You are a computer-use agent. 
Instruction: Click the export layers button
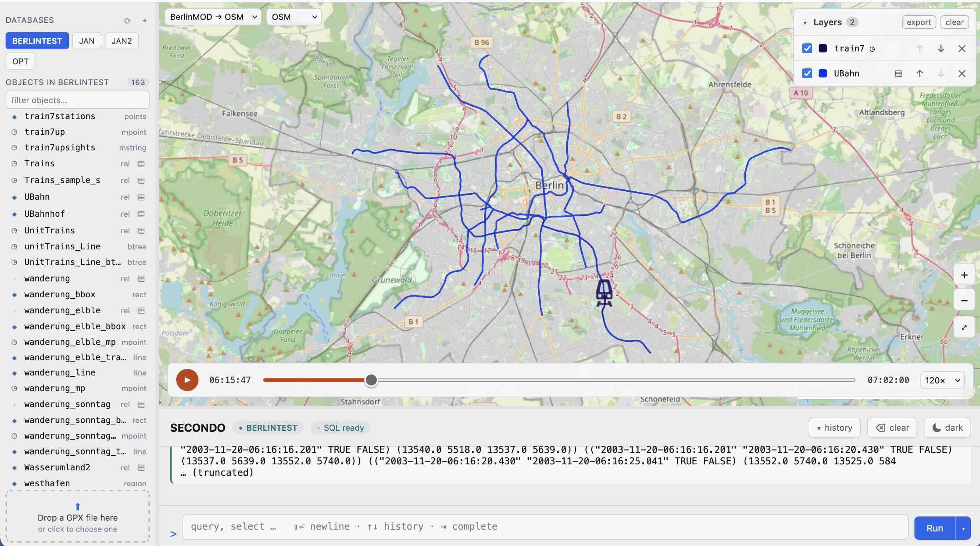click(919, 22)
